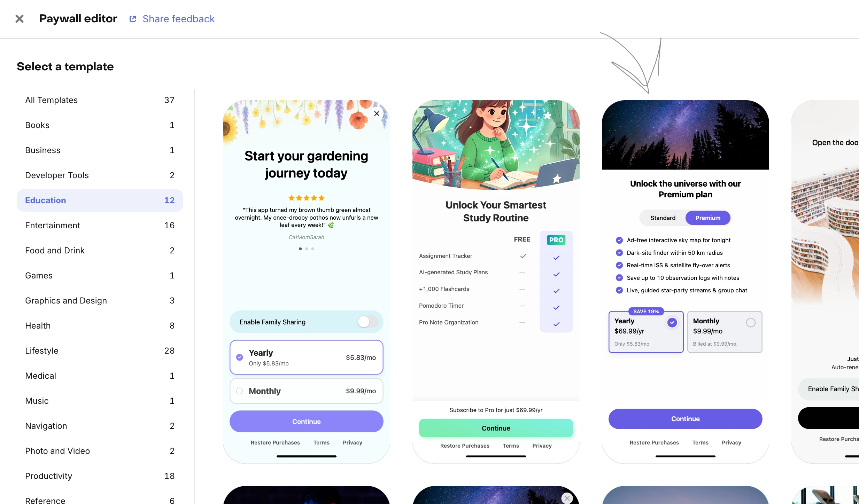Select the Monthly $9.99/mo radio option
This screenshot has width=859, height=504.
[x=240, y=391]
